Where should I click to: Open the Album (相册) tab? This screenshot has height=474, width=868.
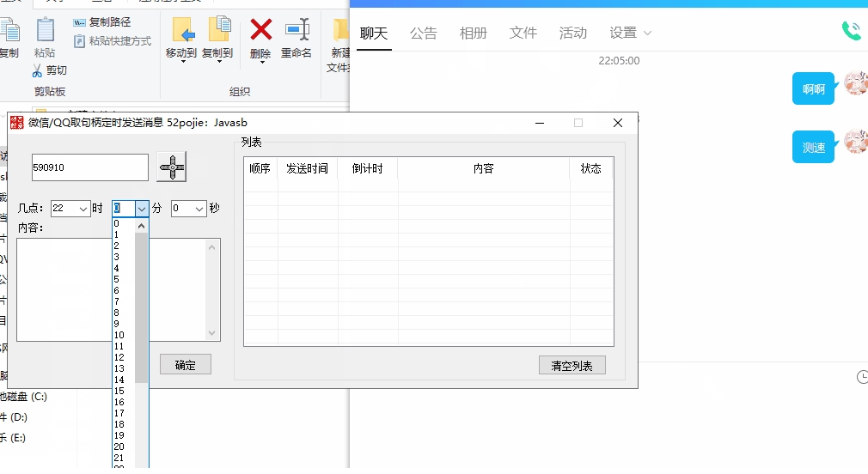(473, 33)
